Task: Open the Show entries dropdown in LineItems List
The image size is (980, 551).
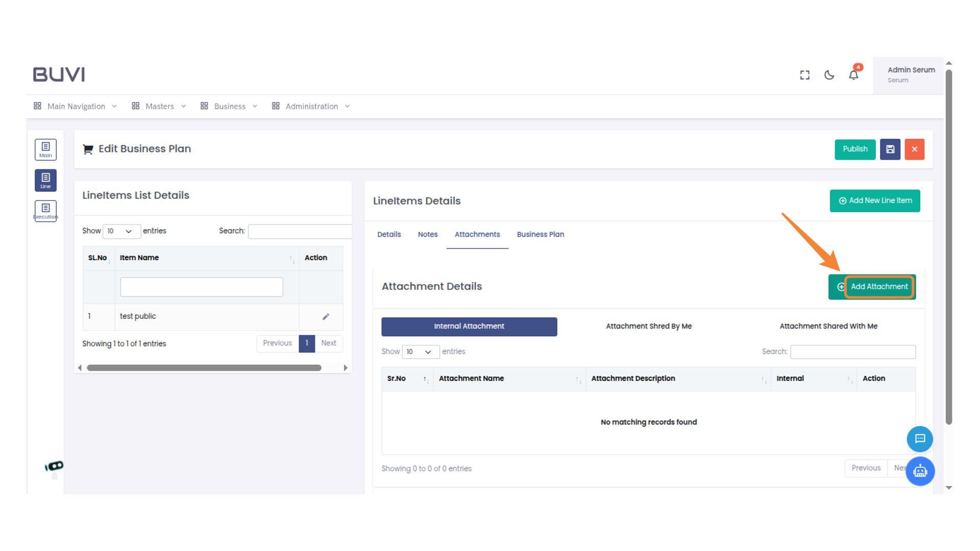Action: point(121,231)
